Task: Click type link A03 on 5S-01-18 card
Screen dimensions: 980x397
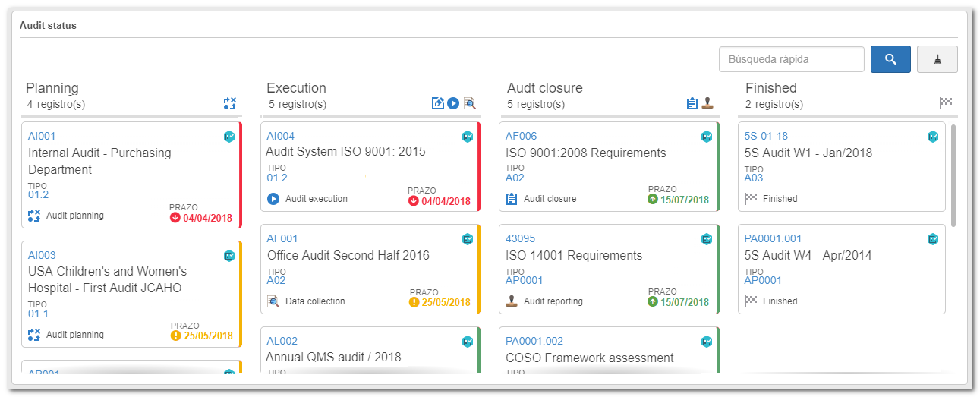Action: click(754, 178)
